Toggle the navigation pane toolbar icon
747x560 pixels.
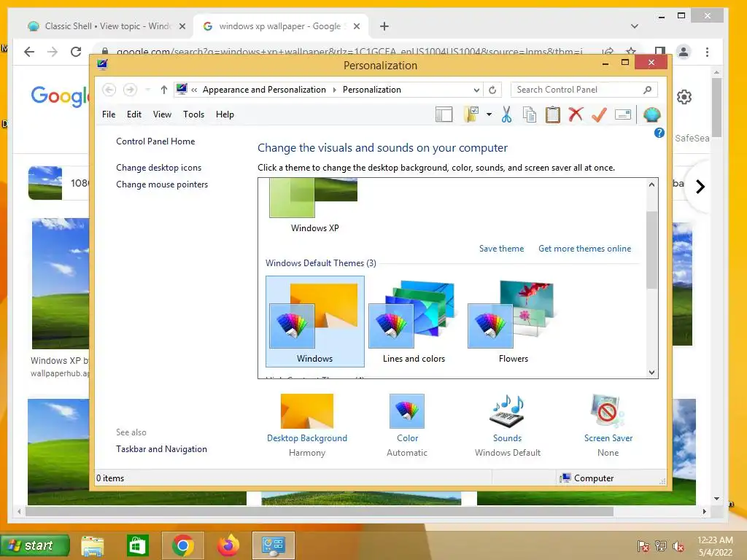coord(444,114)
